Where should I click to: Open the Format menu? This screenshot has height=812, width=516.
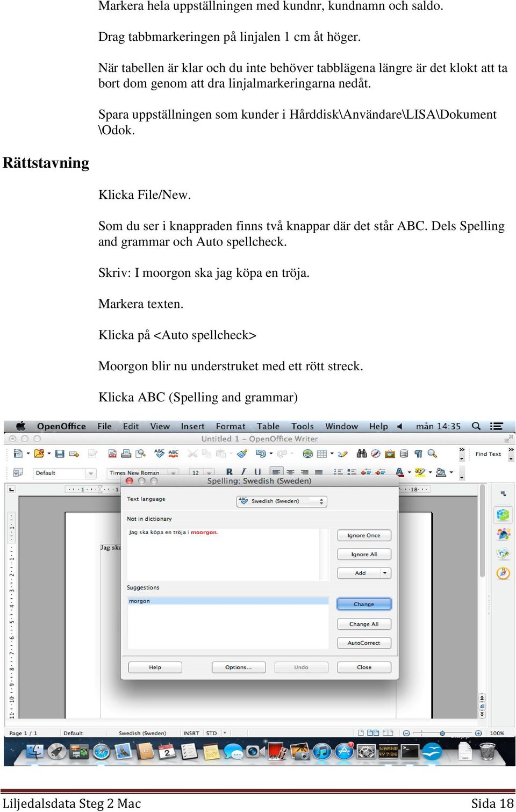point(231,426)
